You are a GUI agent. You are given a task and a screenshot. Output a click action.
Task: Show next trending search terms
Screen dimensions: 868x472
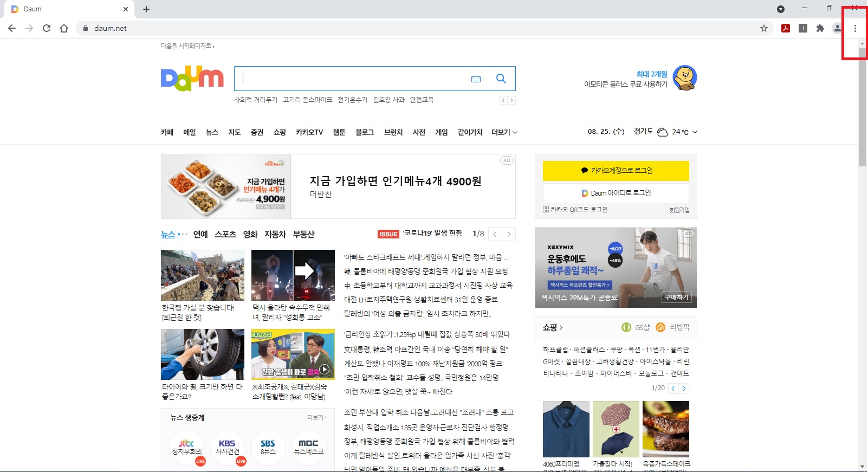pyautogui.click(x=511, y=100)
